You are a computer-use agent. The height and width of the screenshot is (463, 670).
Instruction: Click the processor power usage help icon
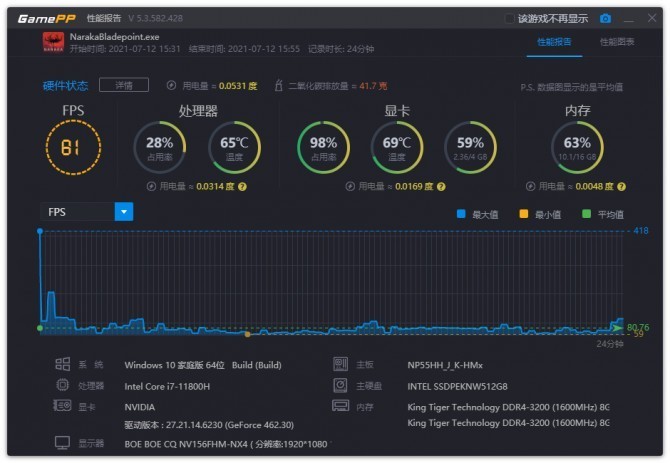click(x=242, y=187)
